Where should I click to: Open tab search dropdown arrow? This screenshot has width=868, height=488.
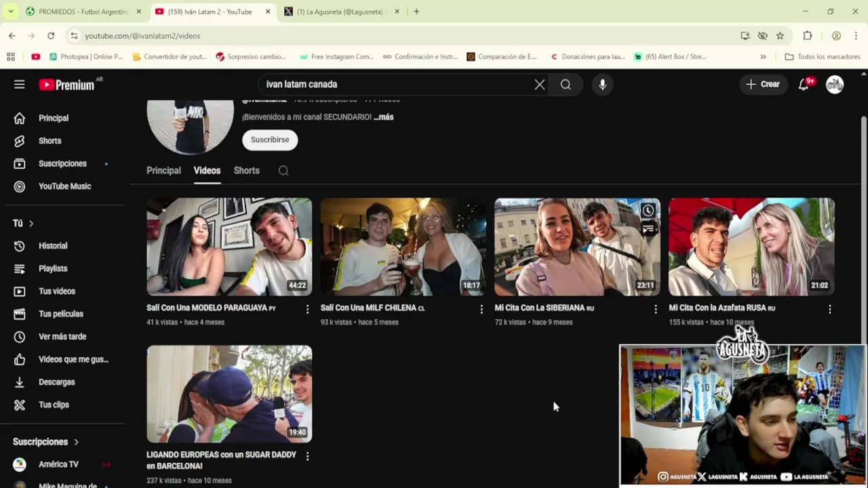(x=11, y=12)
